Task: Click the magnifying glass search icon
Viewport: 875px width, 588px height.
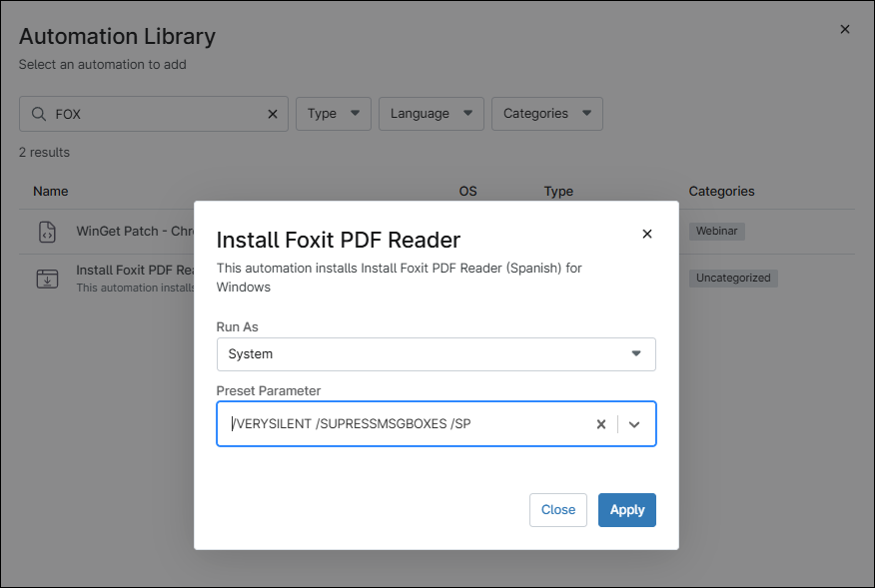Action: 38,113
